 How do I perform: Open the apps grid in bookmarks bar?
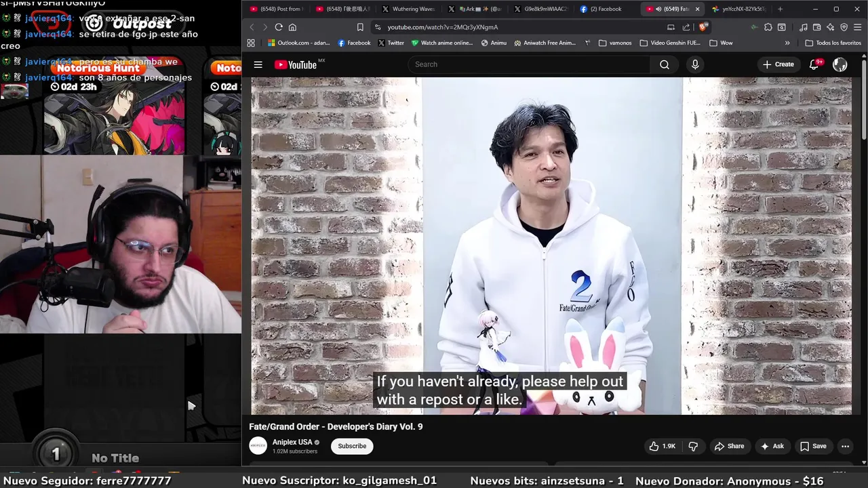coord(251,43)
